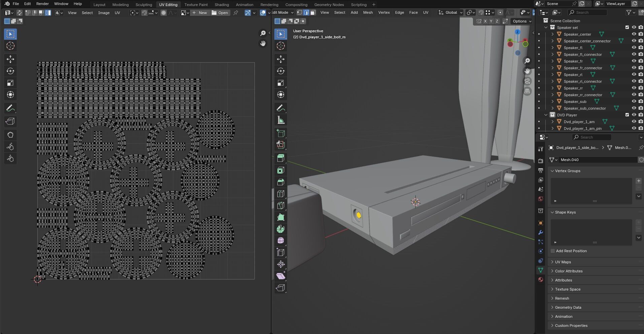The height and width of the screenshot is (334, 644).
Task: Open the Global transform orientation dropdown
Action: tap(451, 12)
